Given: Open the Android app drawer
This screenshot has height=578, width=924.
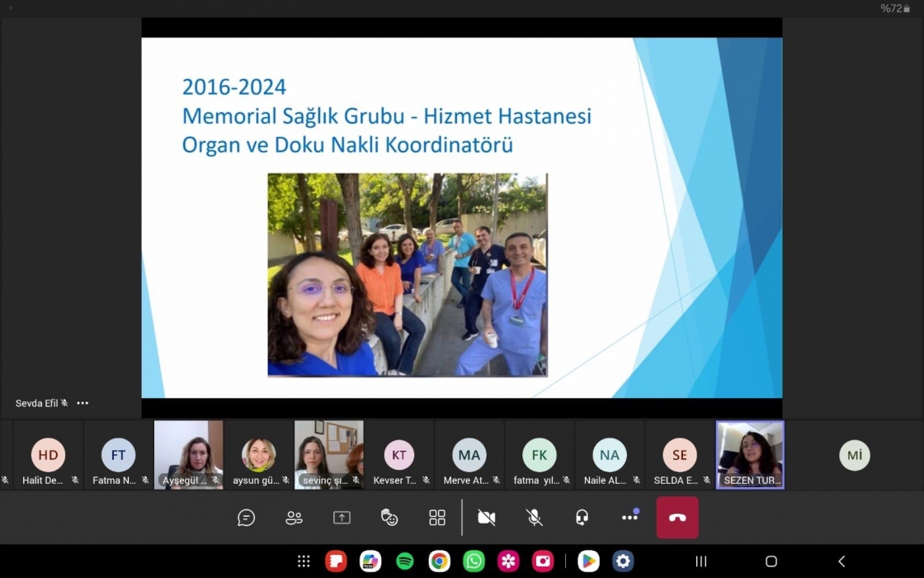Looking at the screenshot, I should (304, 561).
